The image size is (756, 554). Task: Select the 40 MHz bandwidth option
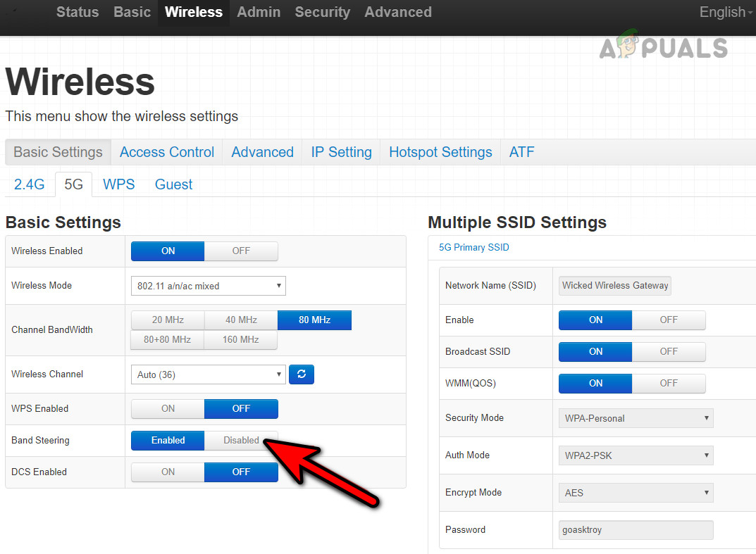tap(241, 320)
